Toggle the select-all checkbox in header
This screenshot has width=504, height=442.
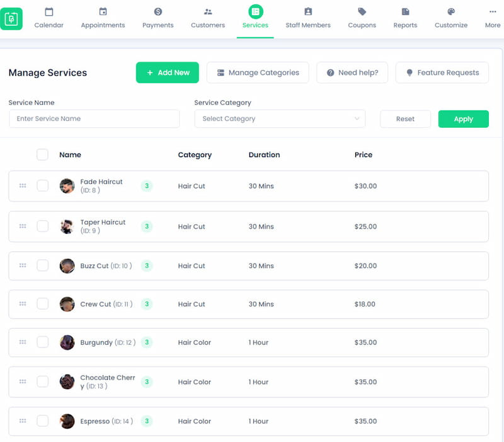[42, 154]
